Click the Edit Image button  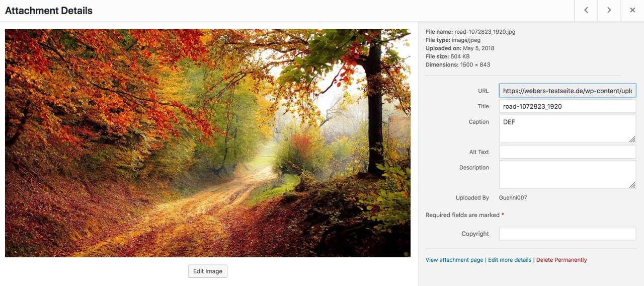[208, 271]
